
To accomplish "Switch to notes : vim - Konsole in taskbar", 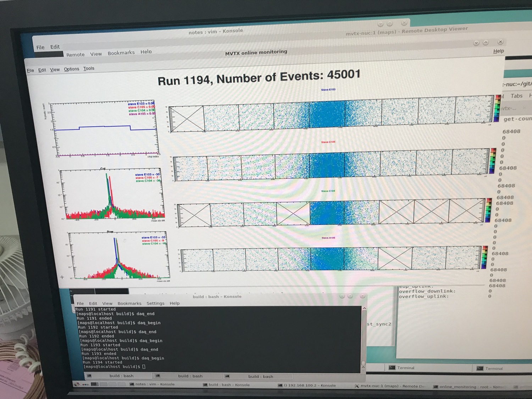I will pos(153,384).
